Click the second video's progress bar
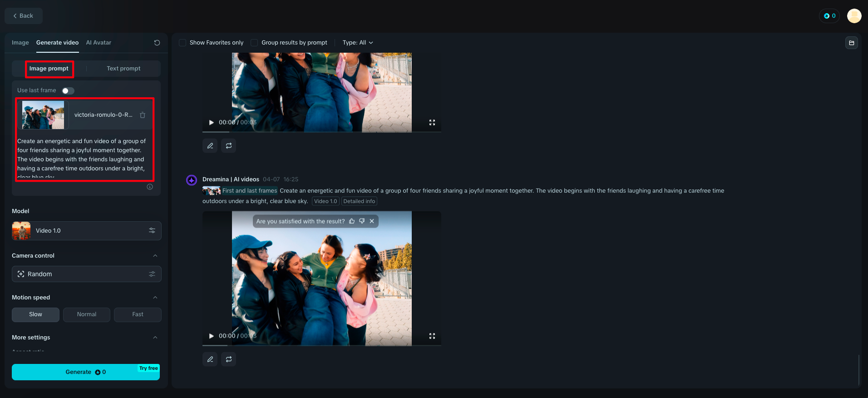 point(322,345)
